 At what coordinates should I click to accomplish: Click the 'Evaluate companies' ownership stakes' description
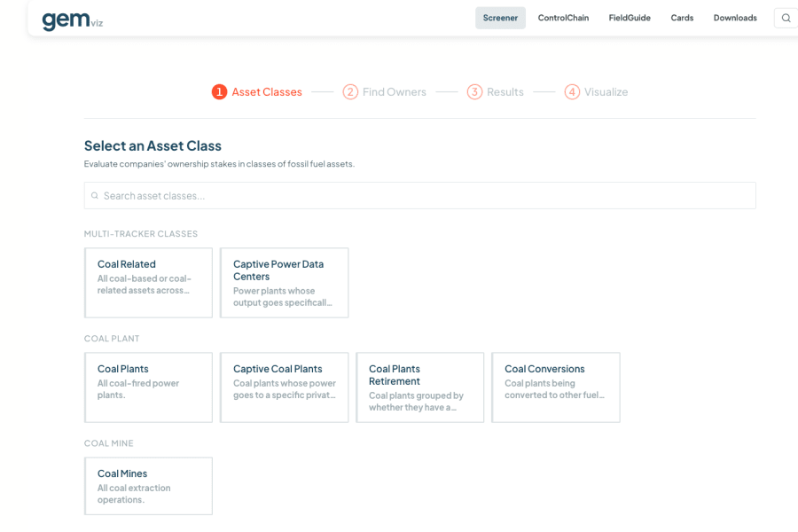coord(219,164)
